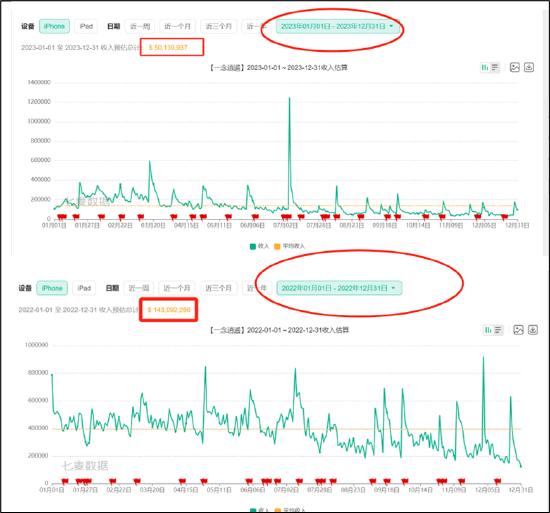Switch 2022 chart to list view

click(x=498, y=330)
